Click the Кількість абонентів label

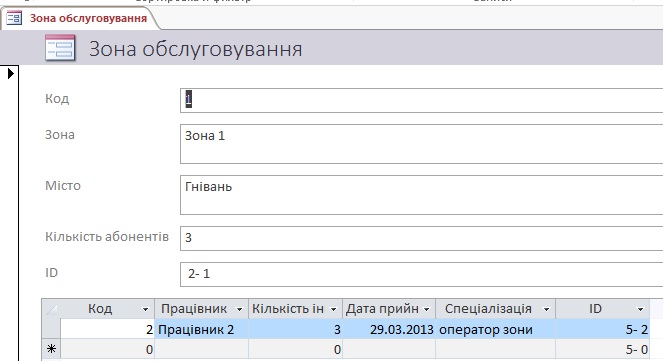107,237
